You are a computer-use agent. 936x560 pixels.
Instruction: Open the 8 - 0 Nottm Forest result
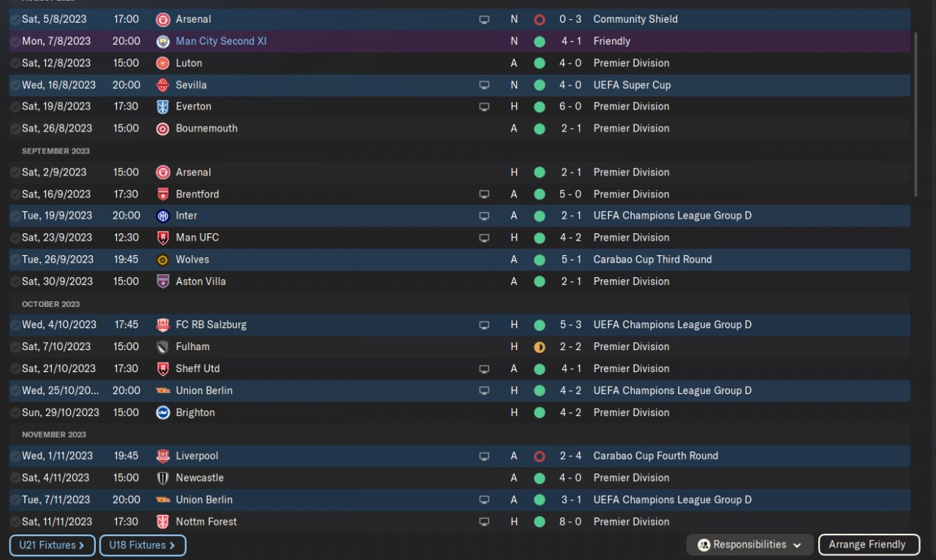pos(571,522)
